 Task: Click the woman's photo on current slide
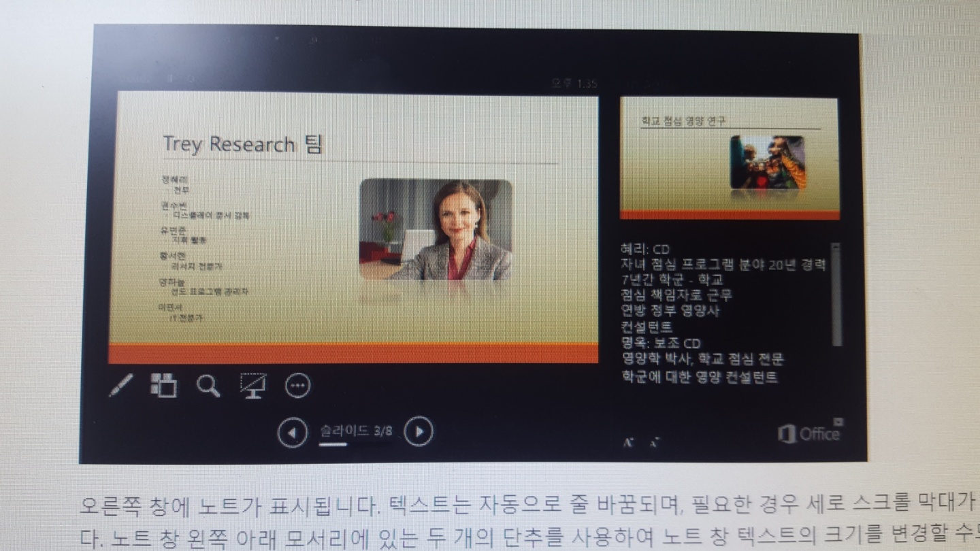(436, 229)
